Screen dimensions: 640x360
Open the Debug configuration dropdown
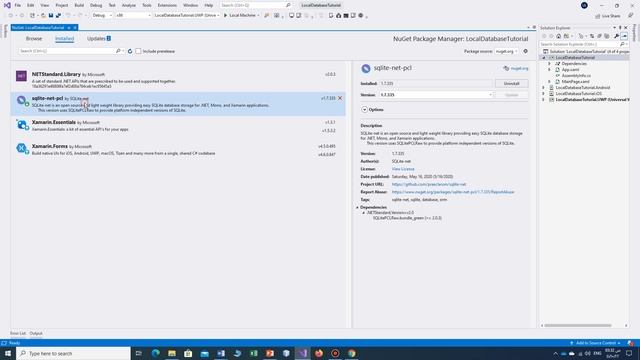coord(102,16)
